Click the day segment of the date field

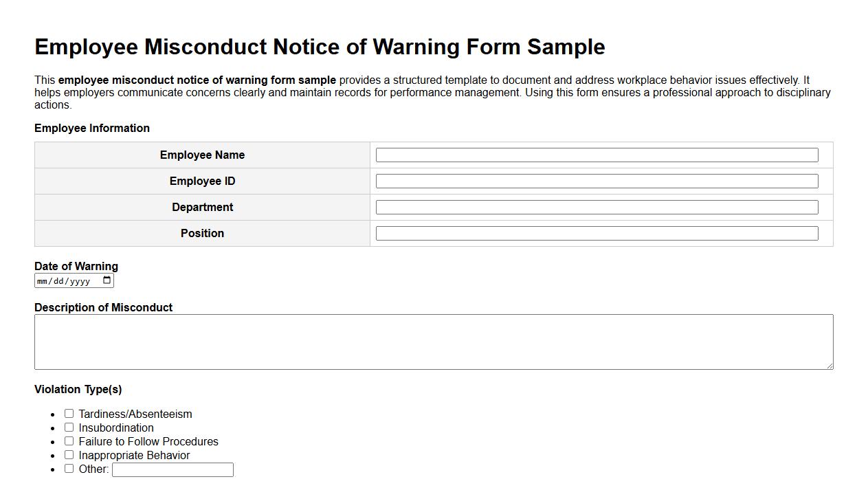point(58,280)
